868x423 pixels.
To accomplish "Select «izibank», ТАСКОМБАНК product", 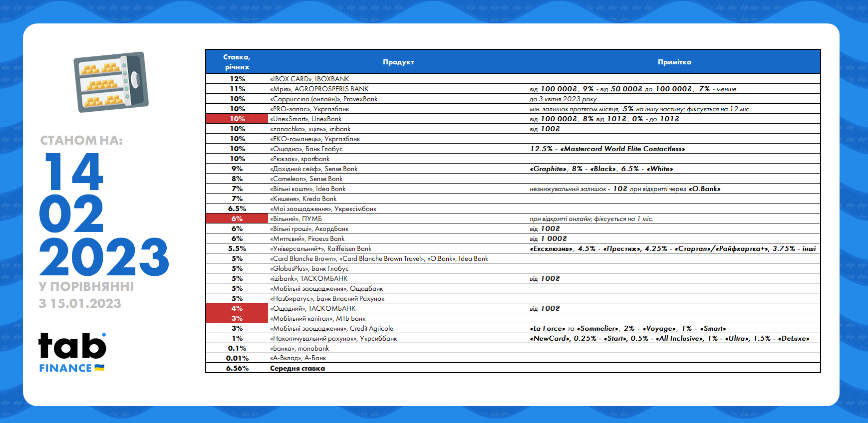I will coord(309,278).
